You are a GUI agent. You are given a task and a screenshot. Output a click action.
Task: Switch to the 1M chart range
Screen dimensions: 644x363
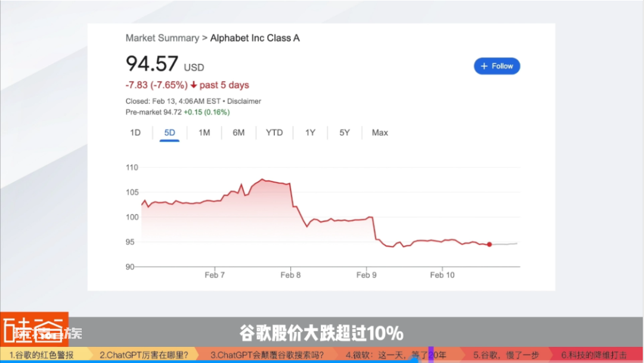click(204, 133)
